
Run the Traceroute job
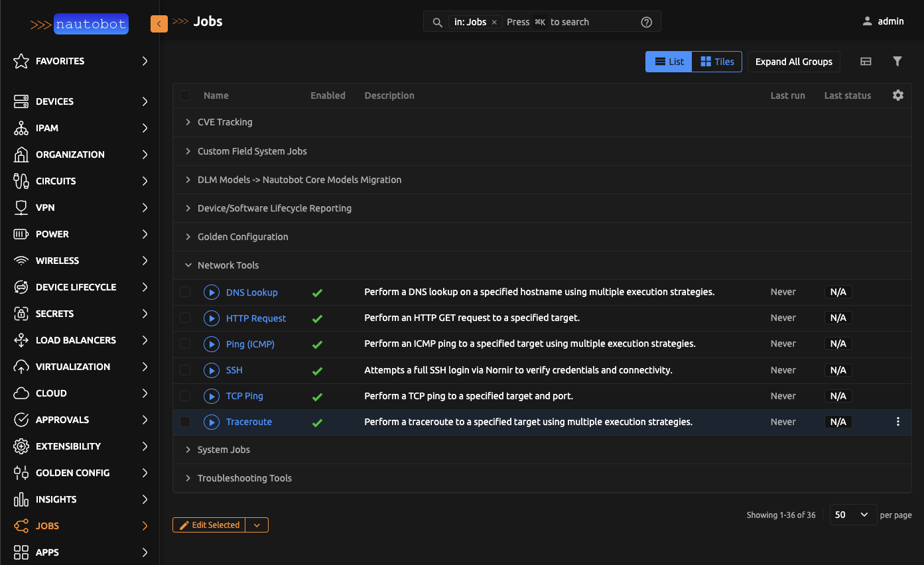[212, 422]
